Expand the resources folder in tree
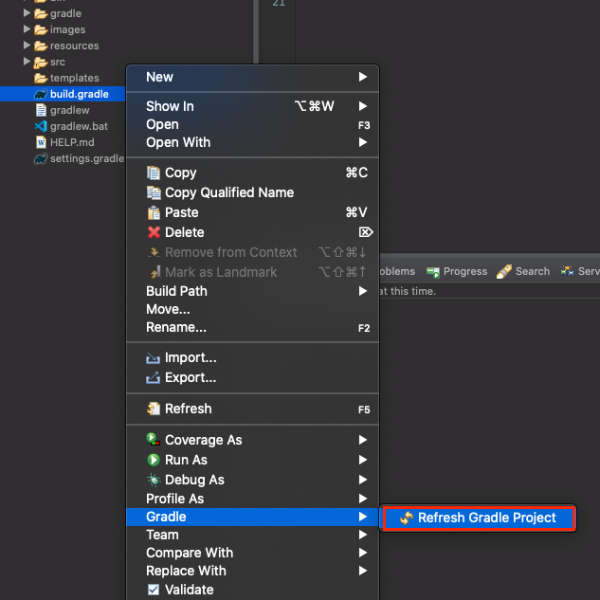The width and height of the screenshot is (600, 600). coord(27,45)
